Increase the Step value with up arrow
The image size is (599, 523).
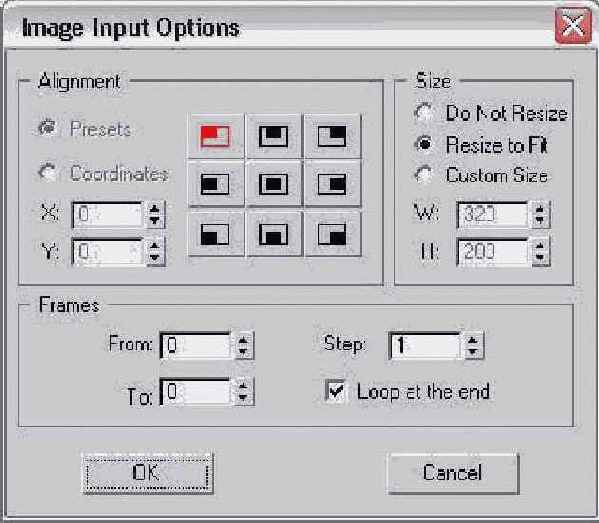473,340
